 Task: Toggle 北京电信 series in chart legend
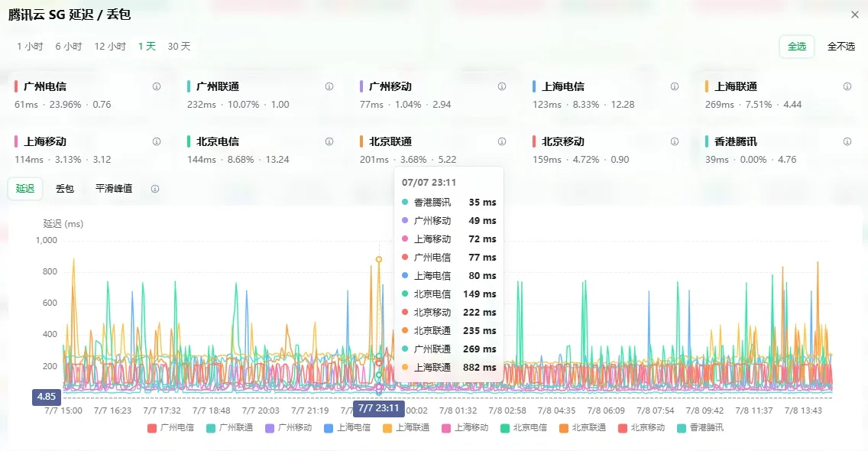pyautogui.click(x=524, y=428)
